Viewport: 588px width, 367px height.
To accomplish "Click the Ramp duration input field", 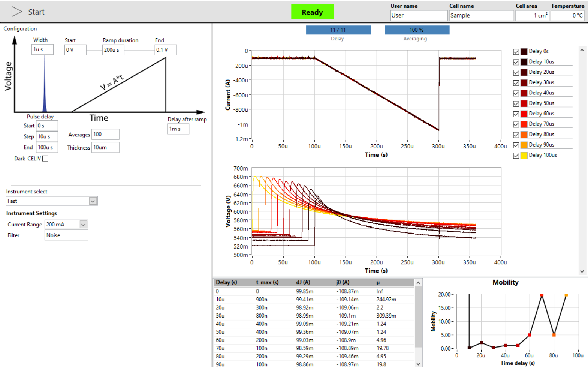I will (113, 50).
